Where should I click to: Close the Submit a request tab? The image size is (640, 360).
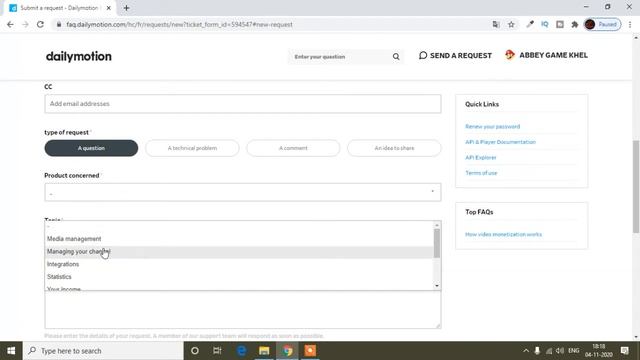(x=109, y=8)
